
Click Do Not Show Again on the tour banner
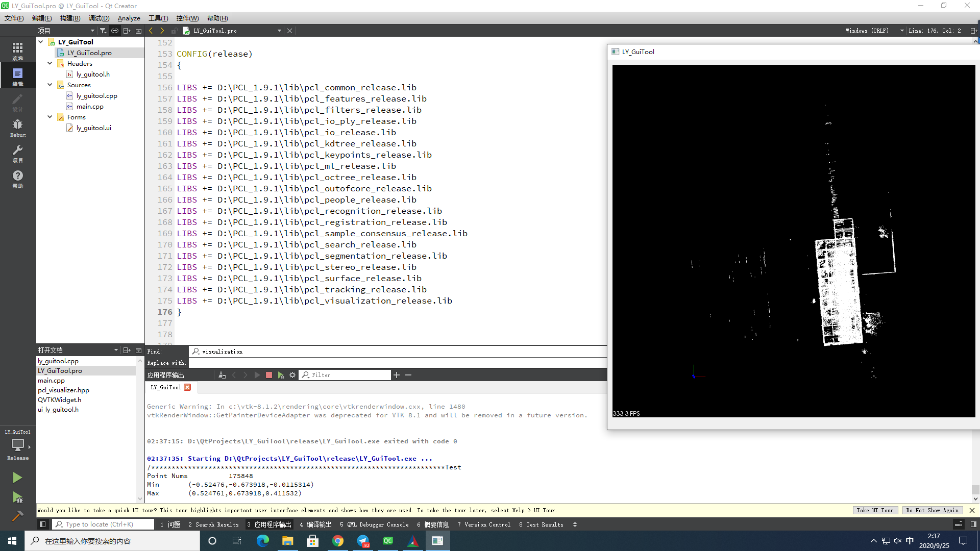click(x=933, y=510)
